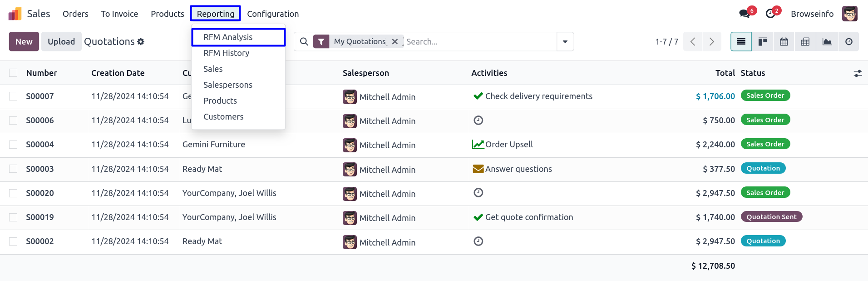Switch to Kanban view
Viewport: 868px width, 281px height.
tap(763, 42)
